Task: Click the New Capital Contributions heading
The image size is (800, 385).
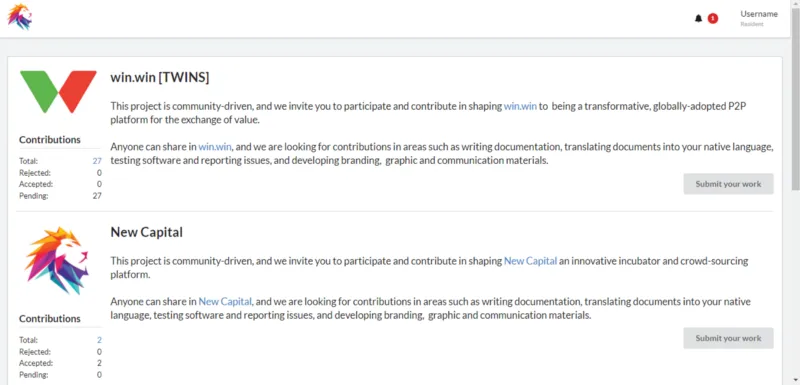Action: pos(50,319)
